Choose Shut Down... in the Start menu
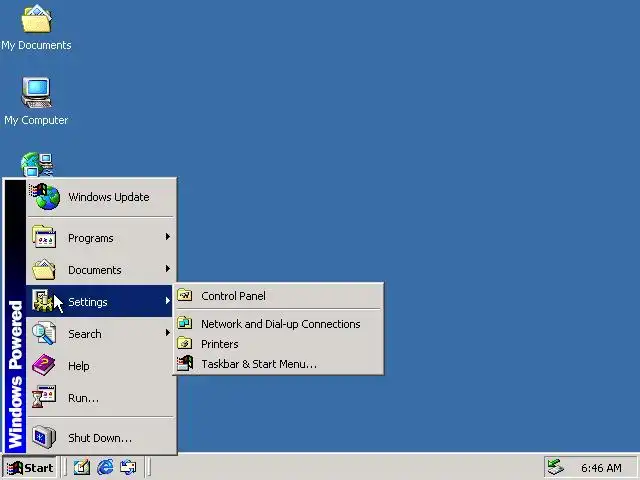Viewport: 640px width, 480px height. [x=100, y=437]
